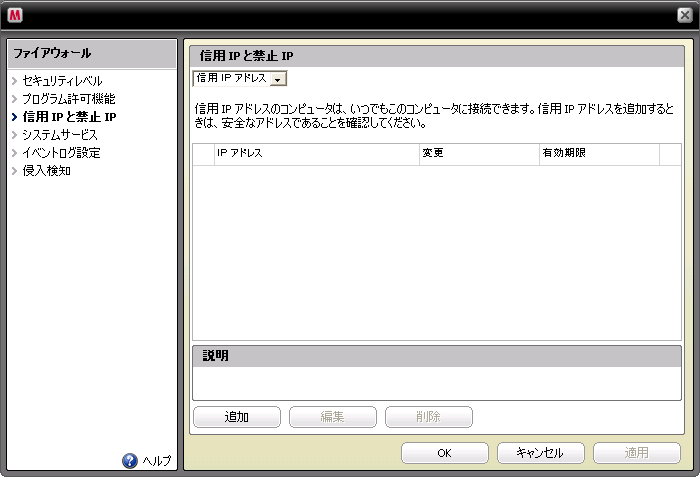Viewport: 700px width, 477px height.
Task: Click the 削除 button
Action: 429,417
